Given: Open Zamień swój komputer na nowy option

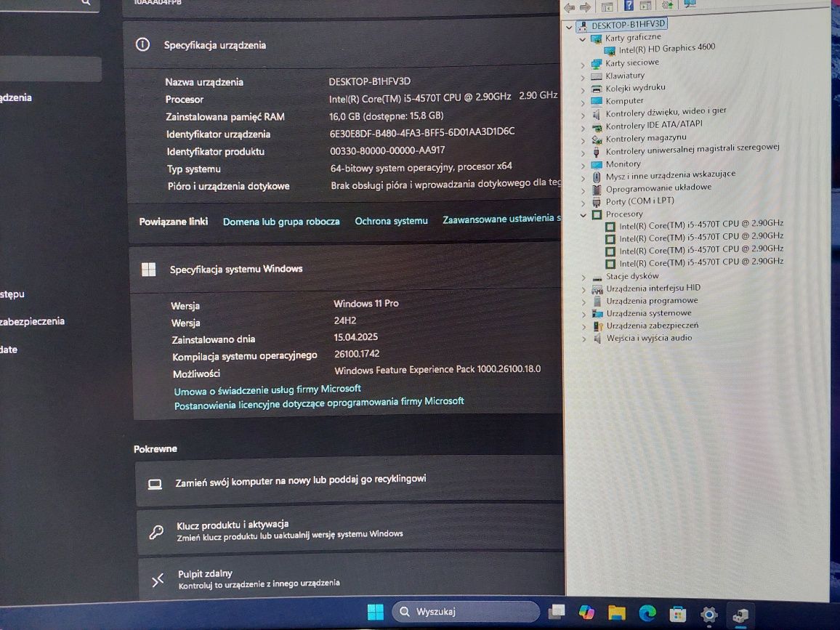Looking at the screenshot, I should (x=349, y=481).
